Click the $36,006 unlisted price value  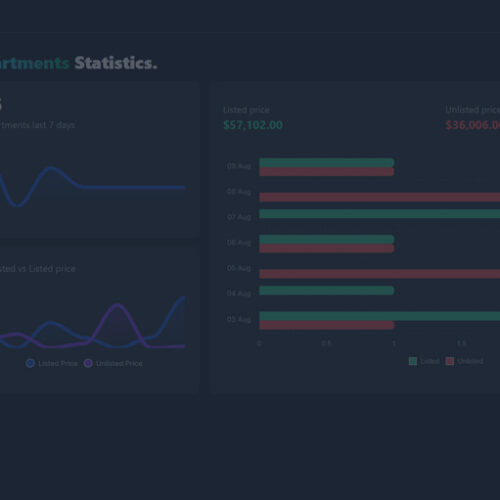473,125
